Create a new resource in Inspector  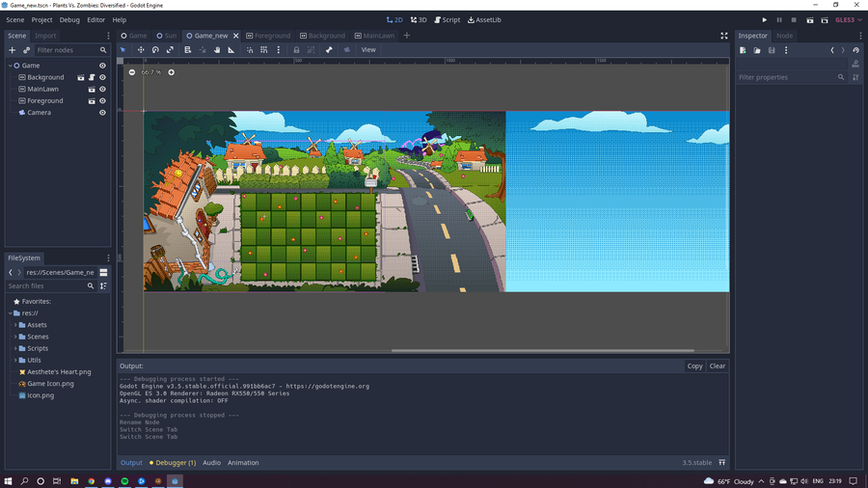click(743, 50)
